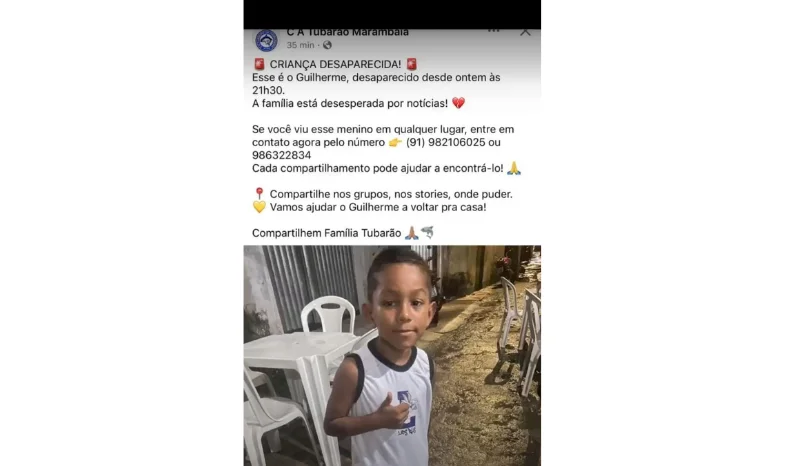Click the praying hands emoji after encontrá-lo!
The image size is (800, 466).
tap(514, 168)
